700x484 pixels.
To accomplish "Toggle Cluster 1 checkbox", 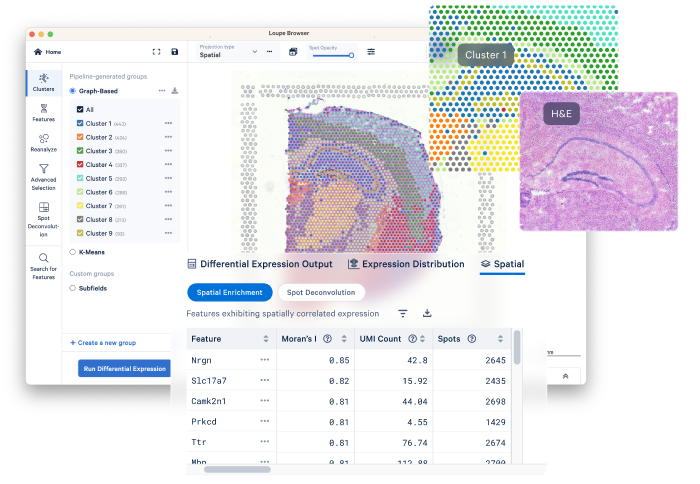I will [x=80, y=123].
